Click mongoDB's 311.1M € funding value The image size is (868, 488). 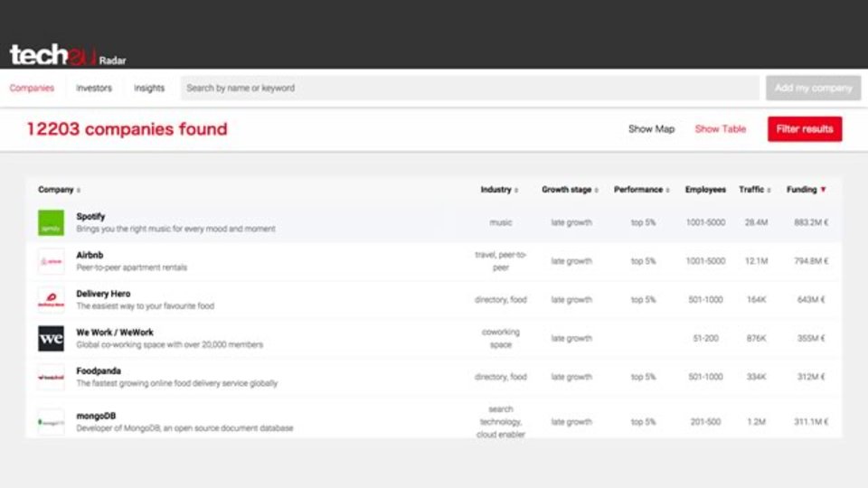click(x=811, y=422)
